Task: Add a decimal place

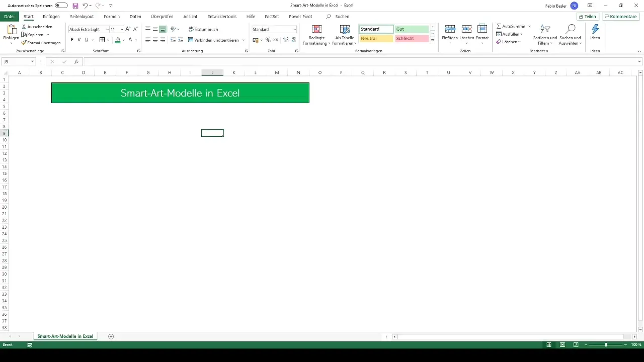Action: coord(286,40)
